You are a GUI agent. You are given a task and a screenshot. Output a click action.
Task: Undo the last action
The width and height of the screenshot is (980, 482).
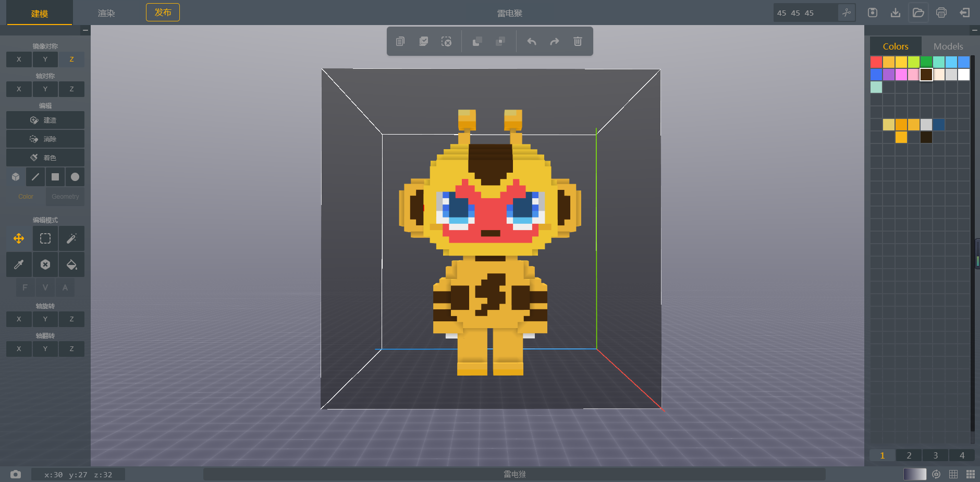[x=532, y=41]
